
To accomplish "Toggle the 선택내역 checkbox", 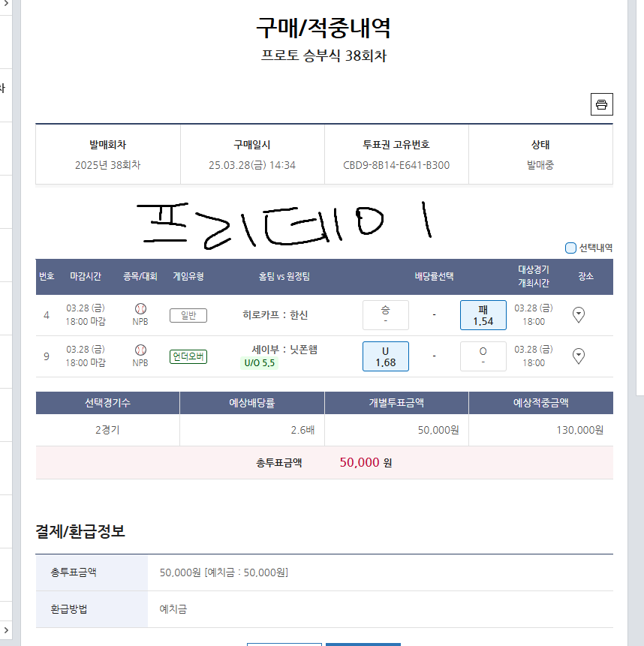I will pyautogui.click(x=570, y=248).
